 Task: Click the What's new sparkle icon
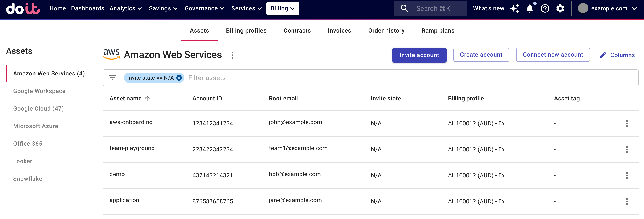[515, 8]
